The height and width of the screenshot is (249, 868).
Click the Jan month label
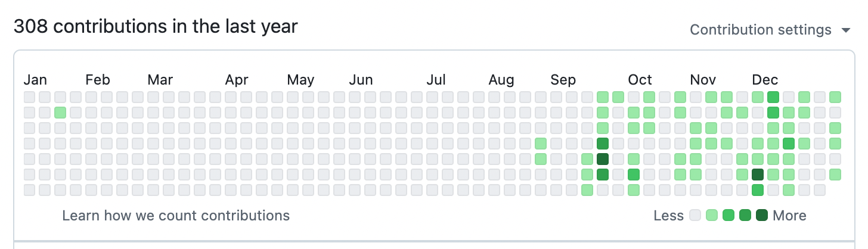(x=35, y=80)
